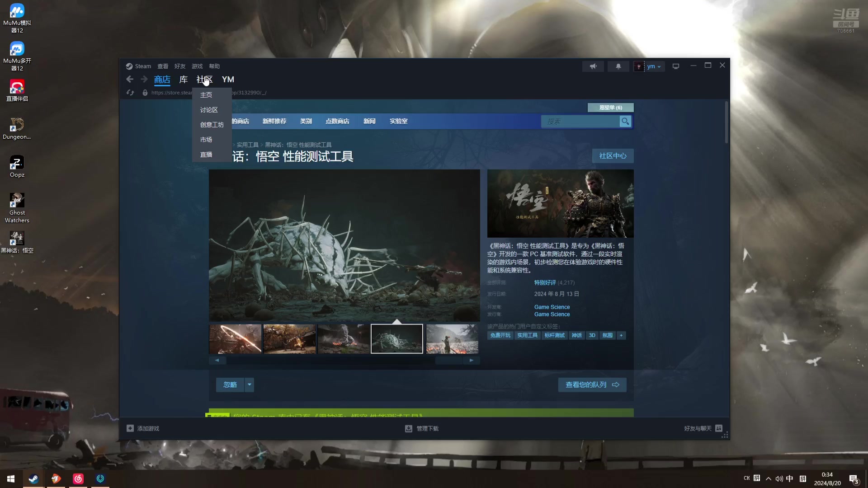Select 创意工坊 from the community dropdown
The width and height of the screenshot is (868, 488).
[x=212, y=125]
